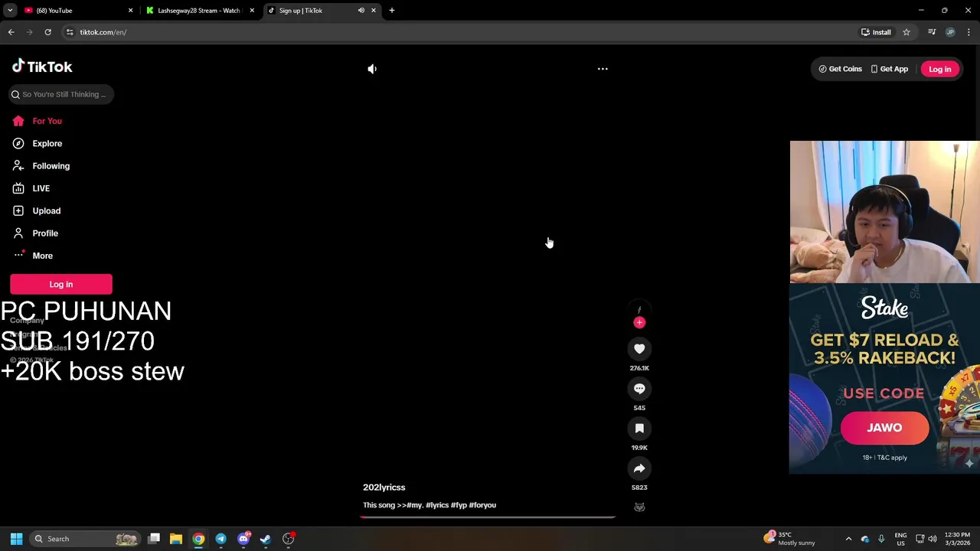
Task: Open the tab search dropdown arrow
Action: tap(10, 11)
